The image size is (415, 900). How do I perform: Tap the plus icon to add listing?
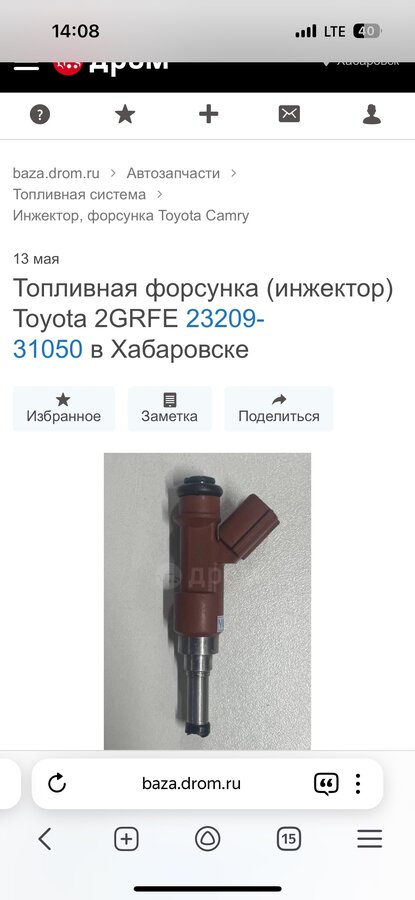[x=208, y=114]
